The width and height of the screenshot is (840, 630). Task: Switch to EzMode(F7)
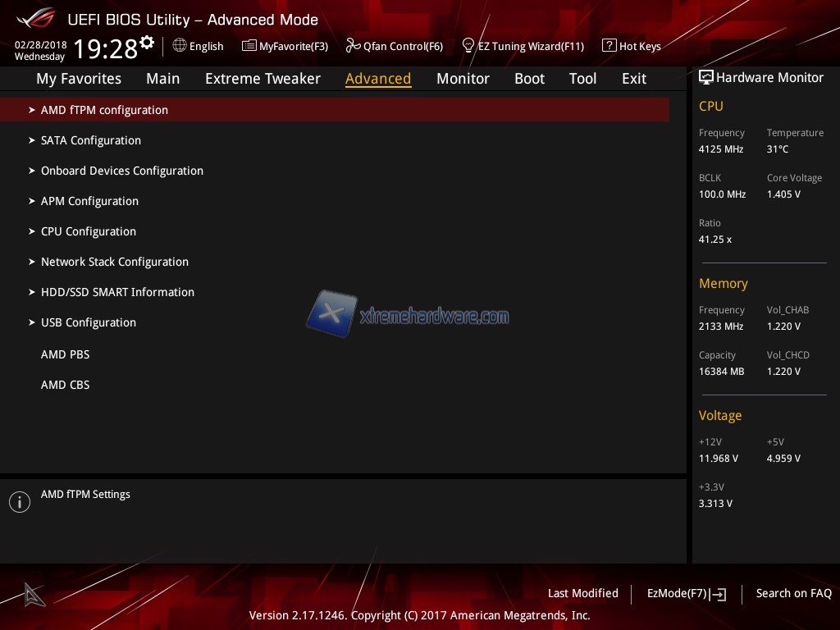[x=686, y=594]
